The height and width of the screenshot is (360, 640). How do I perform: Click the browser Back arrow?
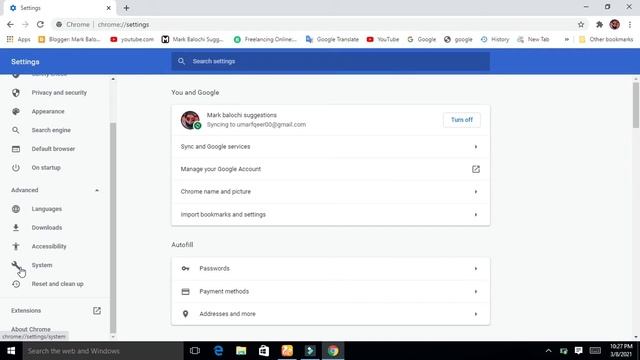10,24
